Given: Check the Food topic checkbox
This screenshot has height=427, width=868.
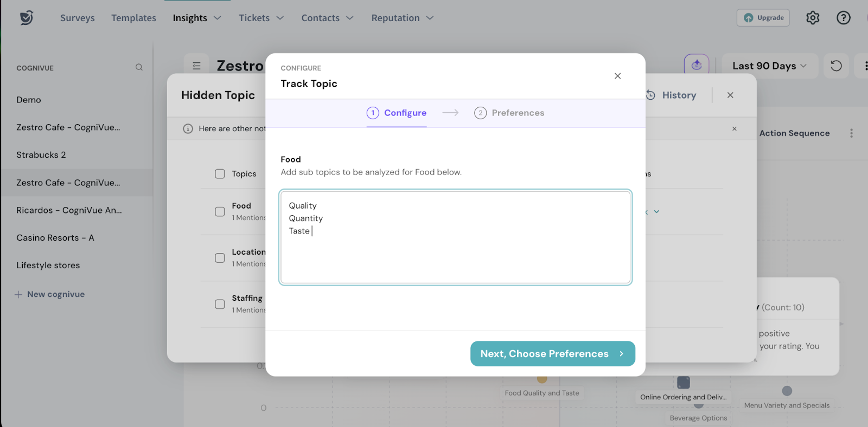Looking at the screenshot, I should pos(220,211).
